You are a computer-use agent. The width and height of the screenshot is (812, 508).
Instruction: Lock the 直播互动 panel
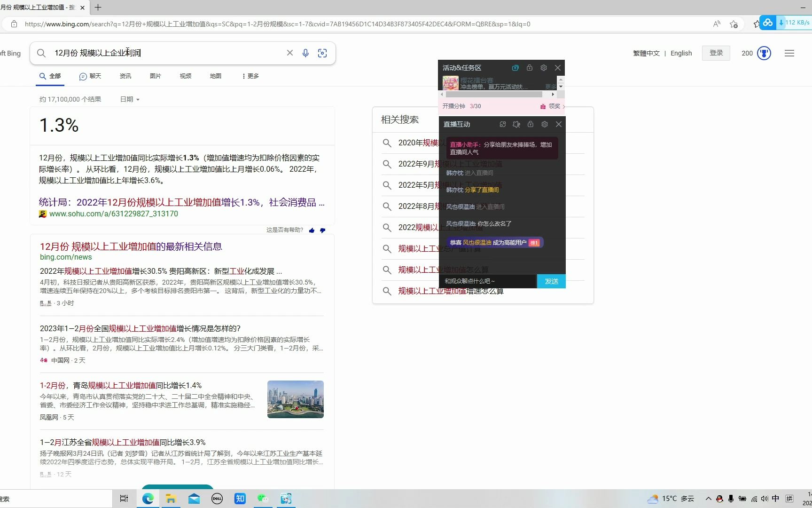(531, 124)
